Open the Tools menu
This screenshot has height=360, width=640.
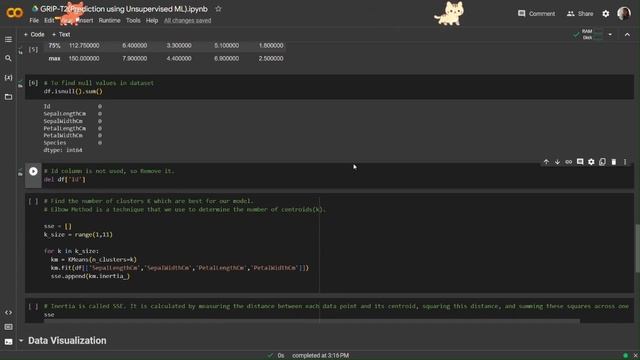pos(133,20)
